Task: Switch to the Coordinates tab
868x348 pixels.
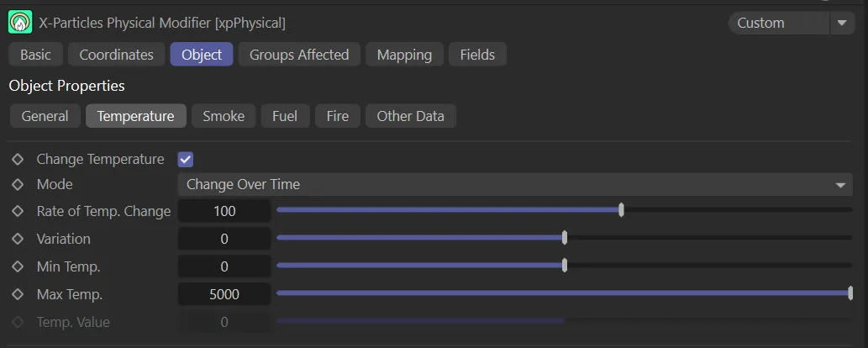Action: [x=116, y=55]
